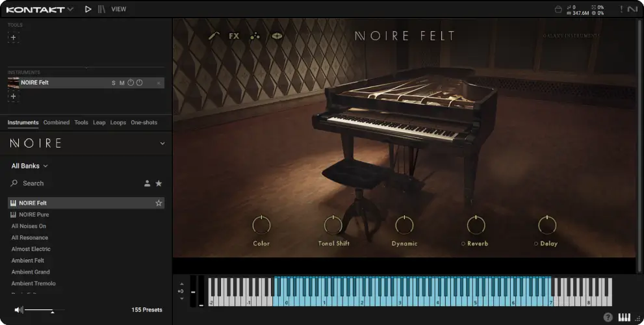
Task: Switch to the Combined tab
Action: (x=57, y=122)
